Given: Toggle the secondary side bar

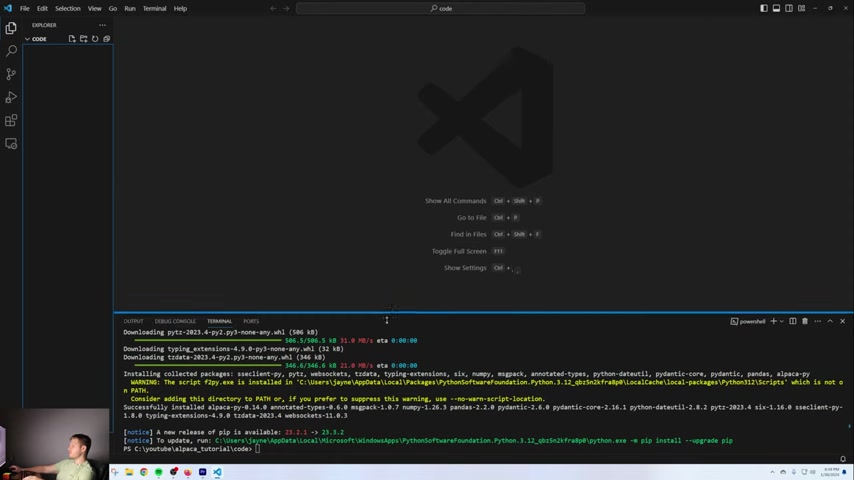Looking at the screenshot, I should pyautogui.click(x=789, y=8).
